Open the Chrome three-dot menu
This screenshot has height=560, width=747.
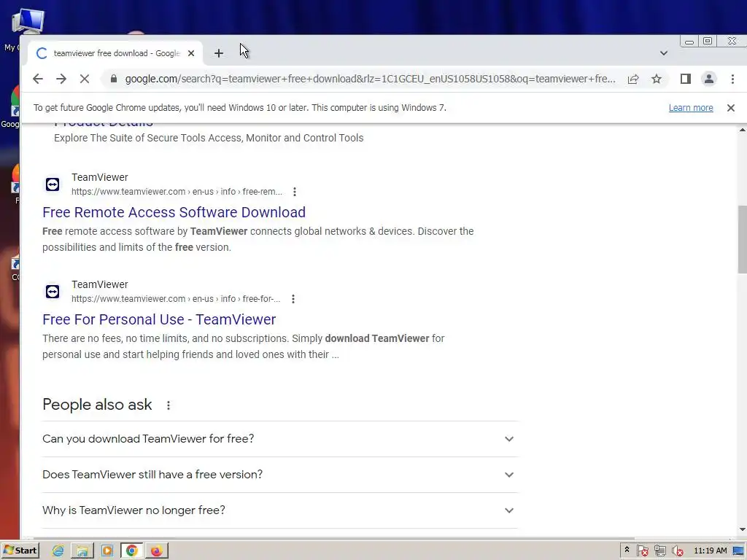[x=732, y=79]
